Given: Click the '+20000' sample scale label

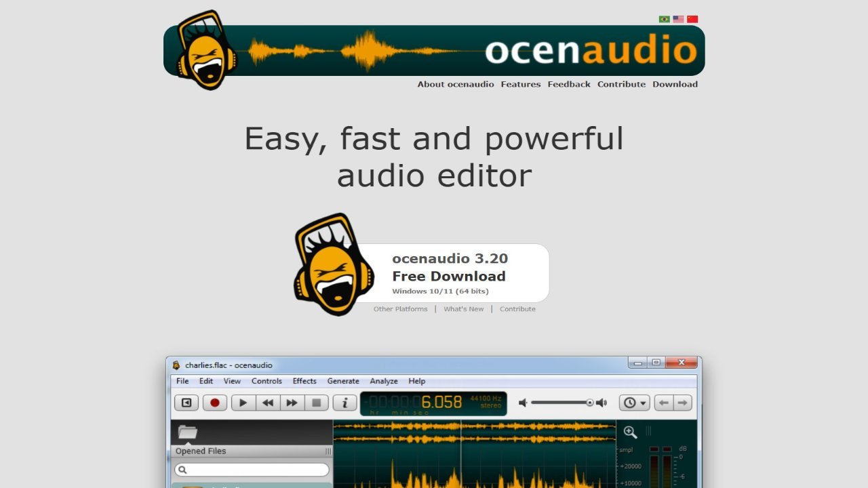Looking at the screenshot, I should [x=630, y=466].
